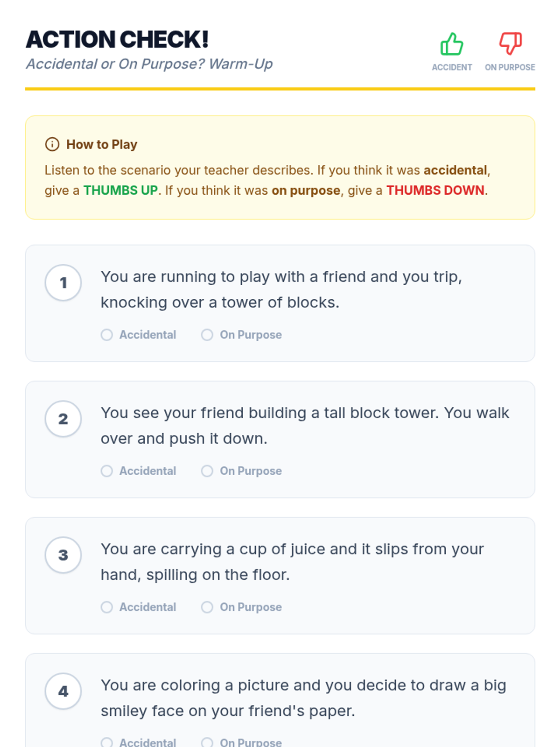The image size is (560, 747).
Task: Select On Purpose for scenario 1
Action: pos(207,335)
